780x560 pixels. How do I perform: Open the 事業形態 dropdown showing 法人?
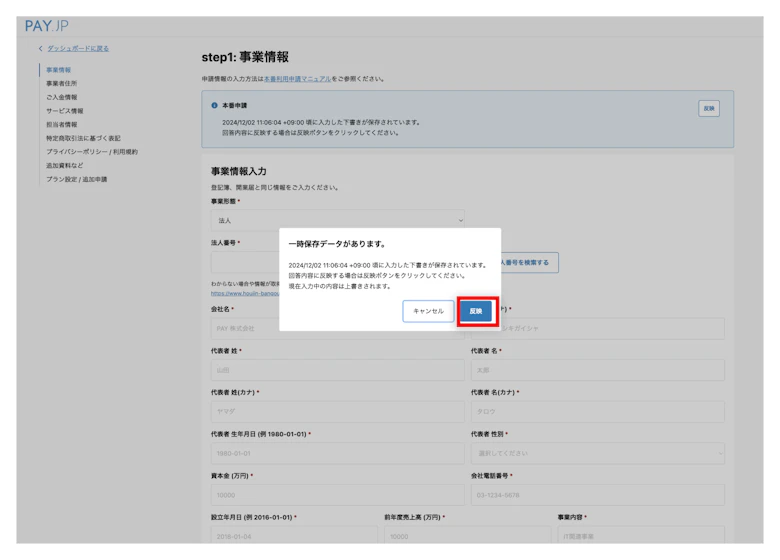[337, 220]
